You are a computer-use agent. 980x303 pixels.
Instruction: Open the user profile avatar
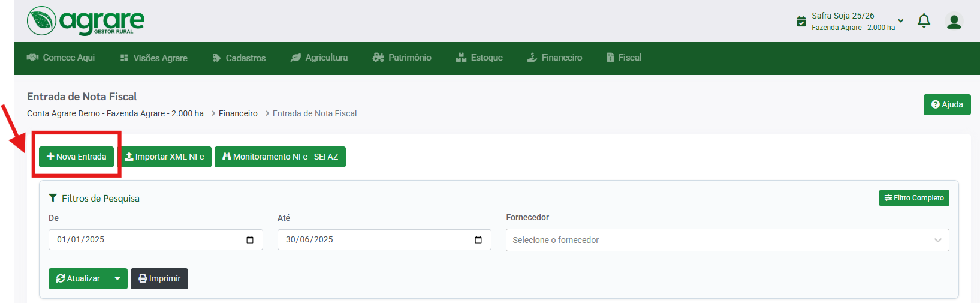pos(954,22)
